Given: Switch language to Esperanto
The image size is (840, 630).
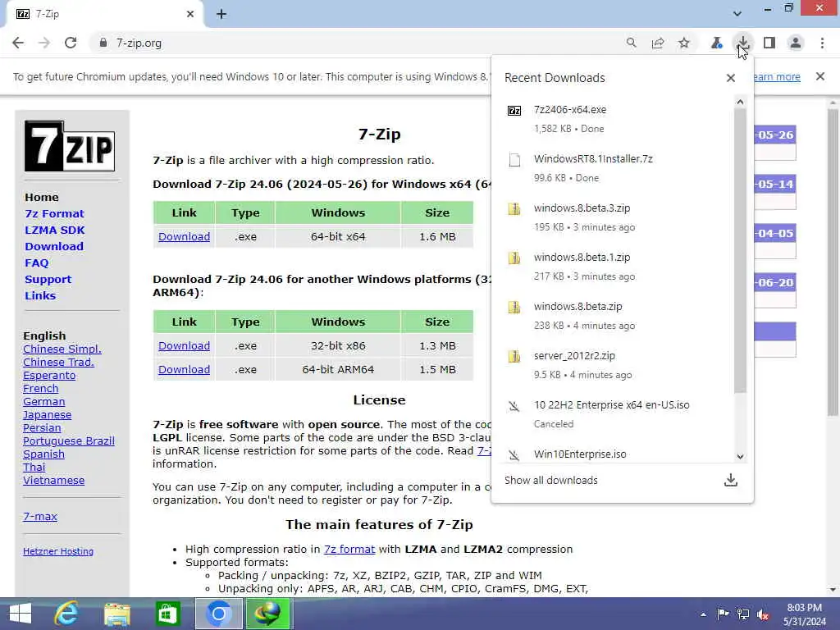Looking at the screenshot, I should 49,376.
